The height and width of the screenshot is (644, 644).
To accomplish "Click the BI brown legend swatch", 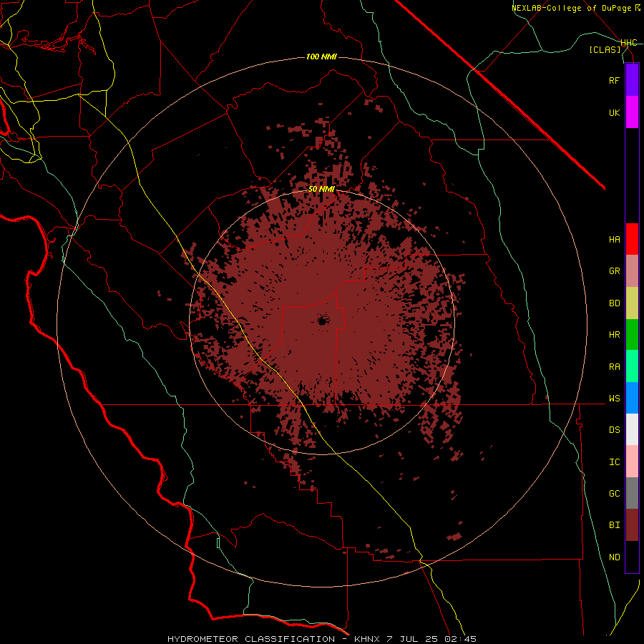I will [x=632, y=525].
